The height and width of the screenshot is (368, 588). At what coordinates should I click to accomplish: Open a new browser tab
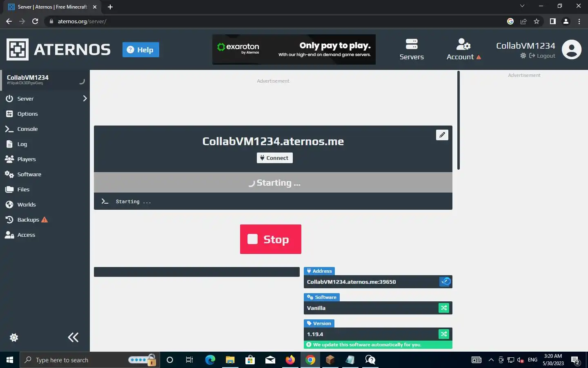(110, 7)
